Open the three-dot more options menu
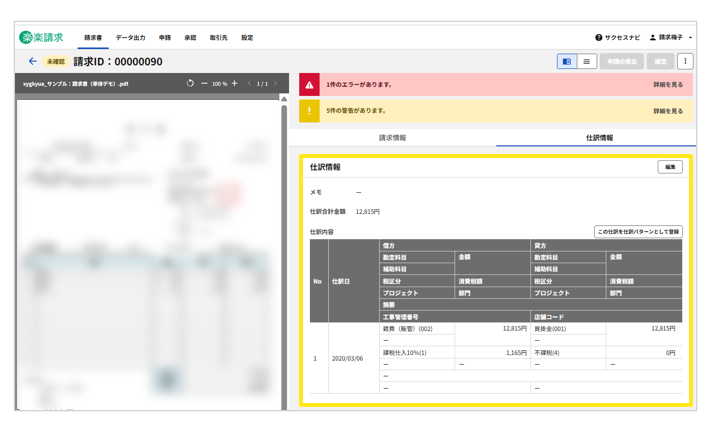 (685, 62)
